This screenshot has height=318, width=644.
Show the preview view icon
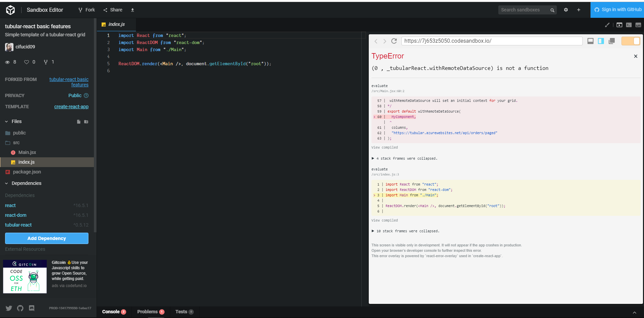619,25
